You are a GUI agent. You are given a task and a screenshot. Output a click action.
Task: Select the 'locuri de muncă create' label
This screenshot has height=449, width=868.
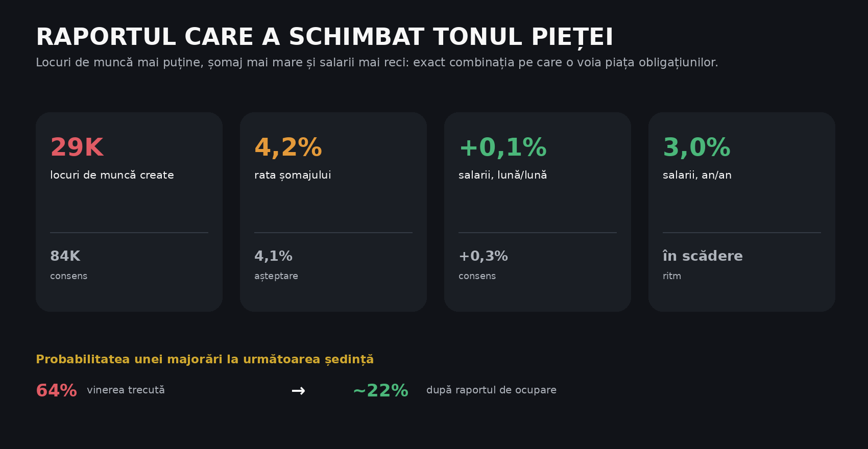click(x=112, y=175)
